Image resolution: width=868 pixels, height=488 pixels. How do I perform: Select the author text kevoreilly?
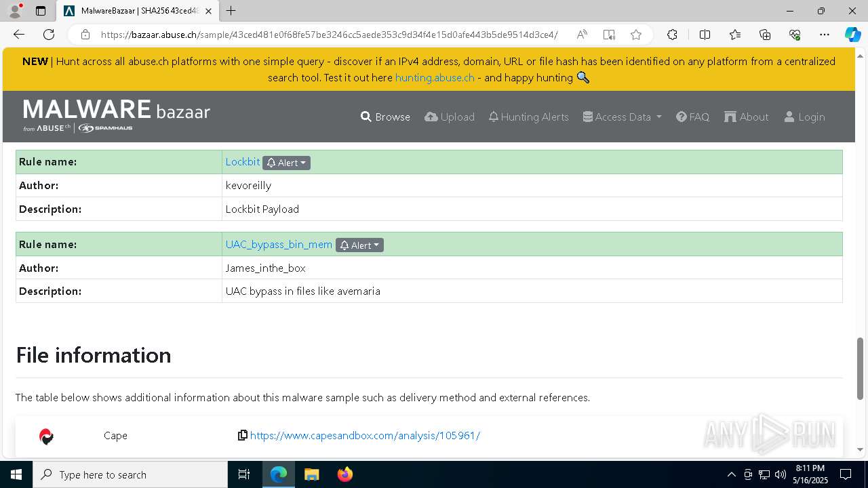point(248,185)
